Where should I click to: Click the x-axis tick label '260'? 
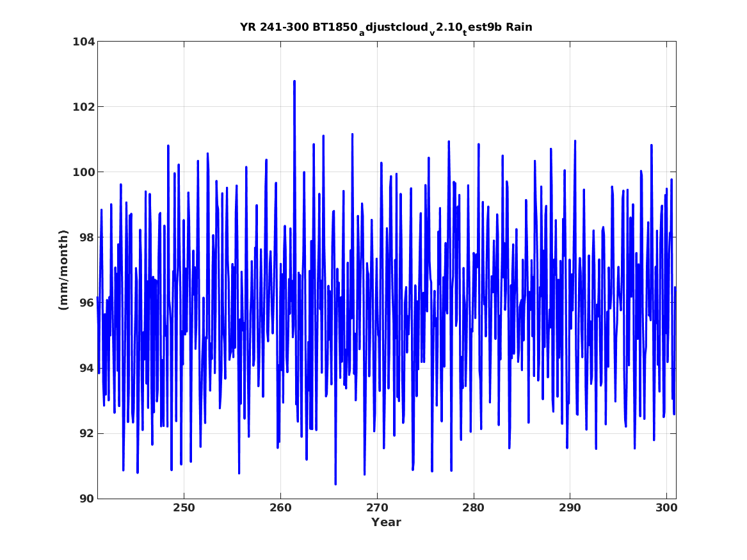click(x=280, y=508)
